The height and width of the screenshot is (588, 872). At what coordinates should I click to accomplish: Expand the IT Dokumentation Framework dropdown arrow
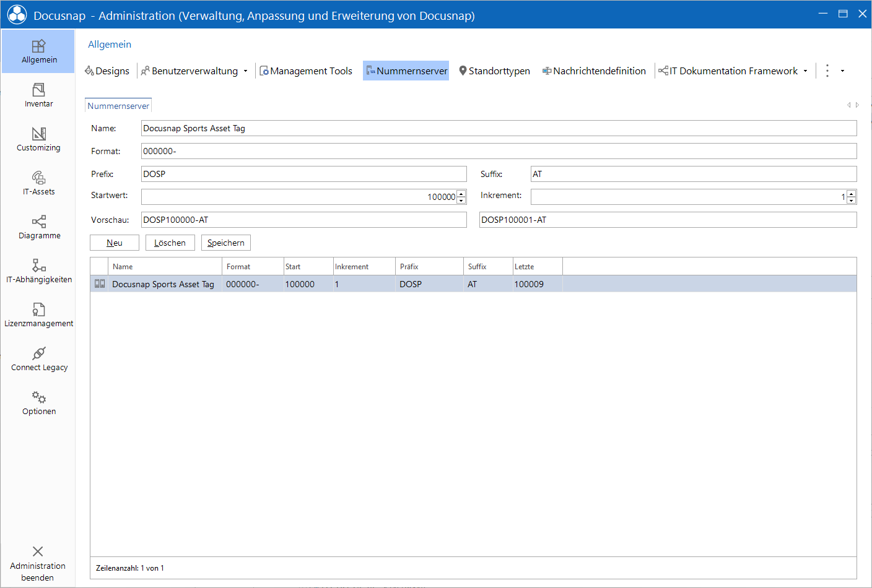coord(805,71)
